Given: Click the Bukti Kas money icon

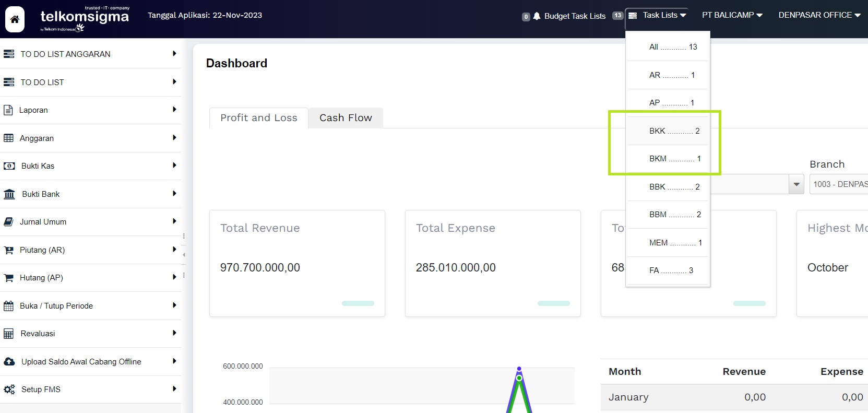Looking at the screenshot, I should (x=9, y=166).
